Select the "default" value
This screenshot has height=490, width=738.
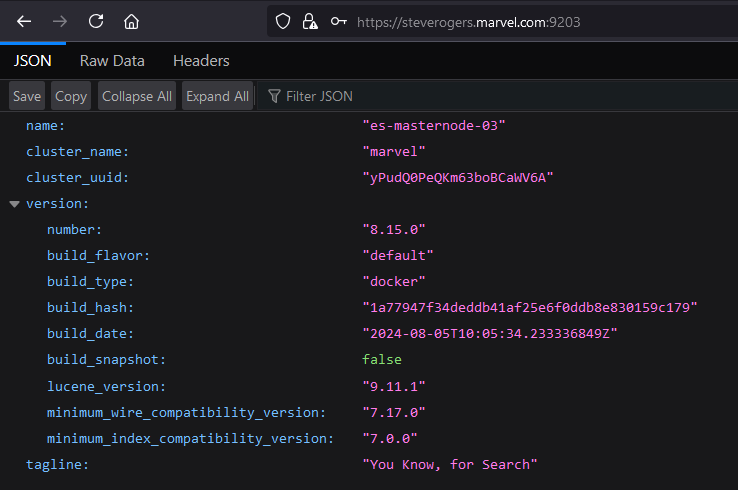click(x=398, y=256)
